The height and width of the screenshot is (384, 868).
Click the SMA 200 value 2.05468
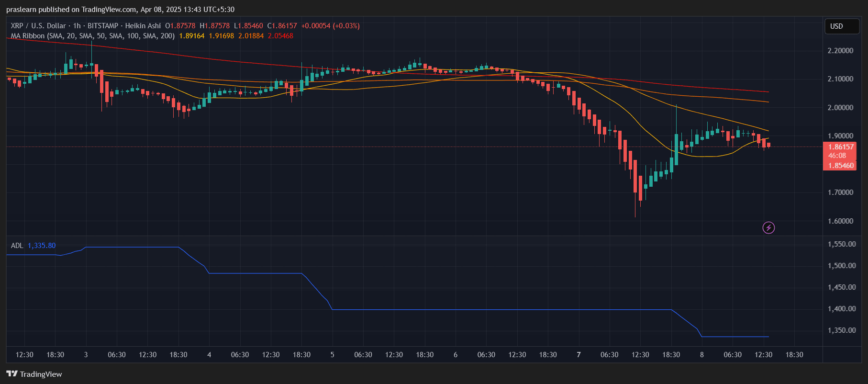(x=281, y=36)
